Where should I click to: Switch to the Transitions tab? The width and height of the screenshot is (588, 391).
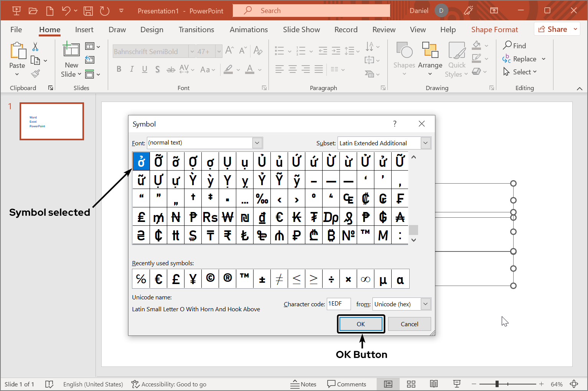pyautogui.click(x=196, y=30)
